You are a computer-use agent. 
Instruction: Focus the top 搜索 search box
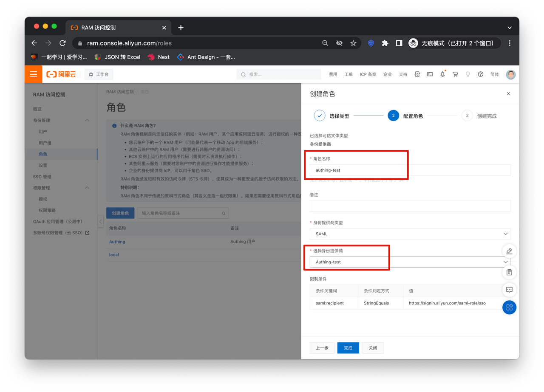279,74
